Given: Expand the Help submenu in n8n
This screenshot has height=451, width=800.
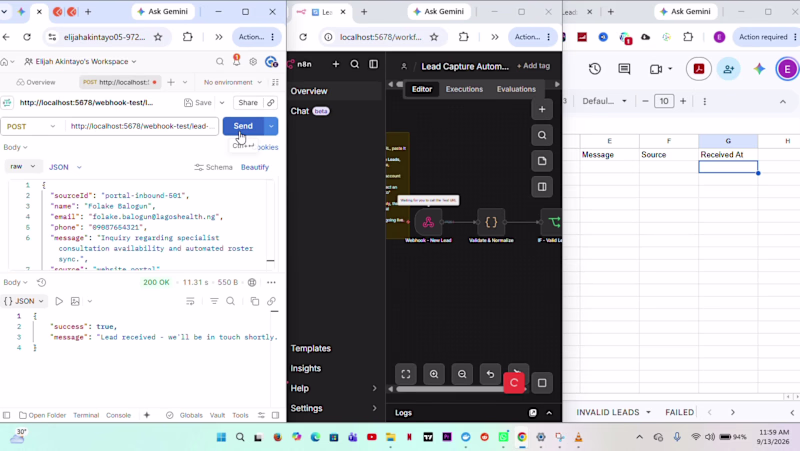Looking at the screenshot, I should point(374,388).
